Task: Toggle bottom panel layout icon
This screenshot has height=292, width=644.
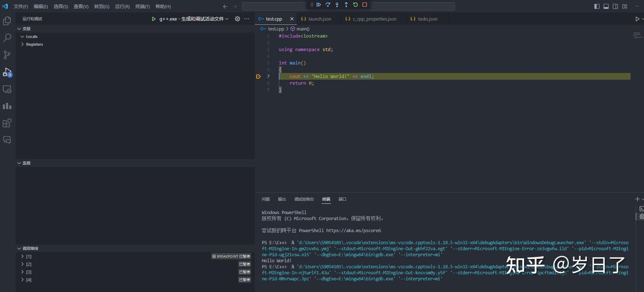Action: click(x=606, y=6)
